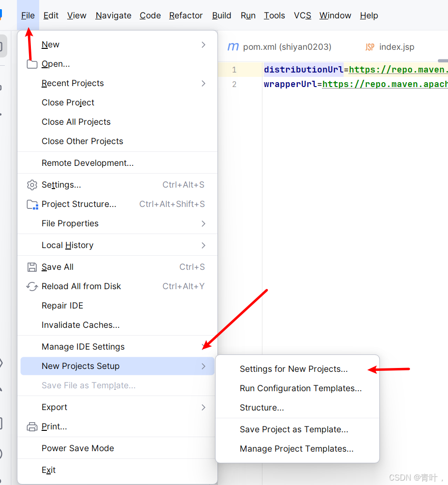Expand the New submenu arrow

click(203, 45)
